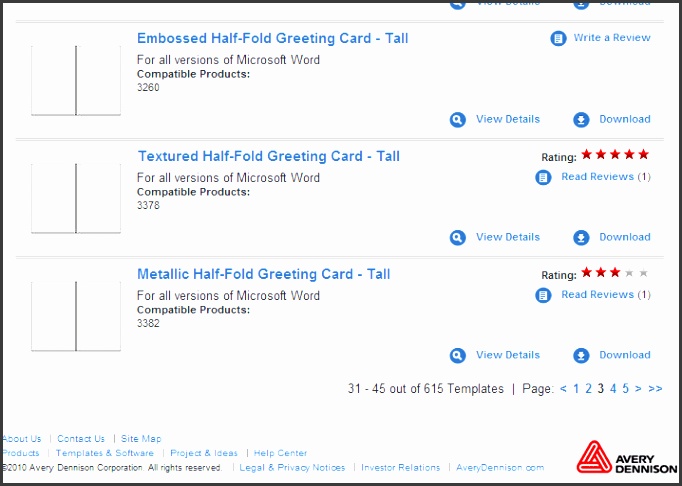
Task: View Details of Textured Half-Fold Greeting Card
Action: pyautogui.click(x=508, y=237)
